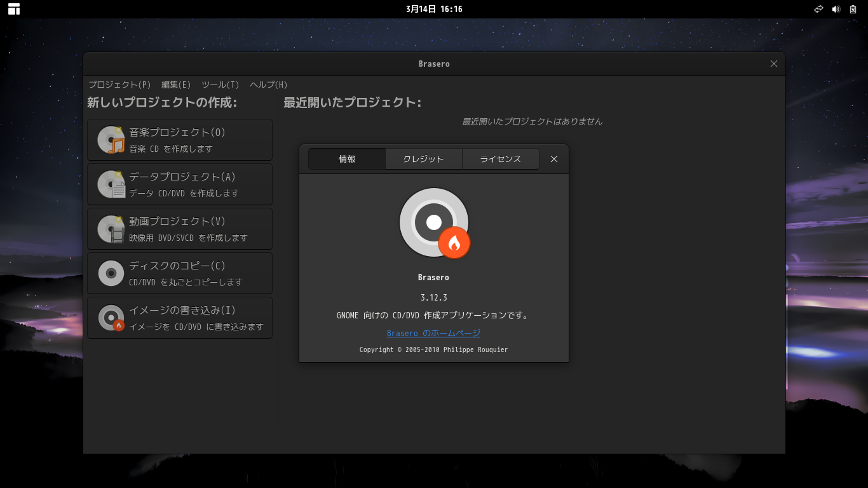This screenshot has width=868, height=488.
Task: Start a 音楽プロジェクト(O) audio CD project
Action: tap(180, 140)
